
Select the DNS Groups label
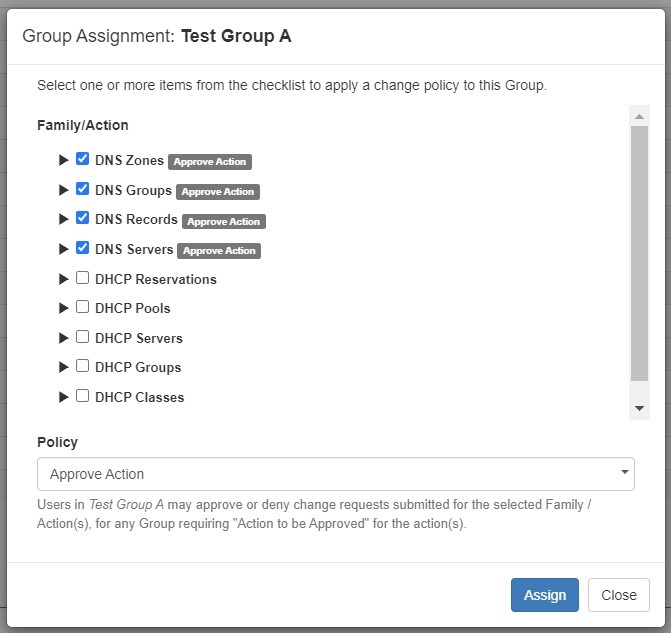click(133, 190)
